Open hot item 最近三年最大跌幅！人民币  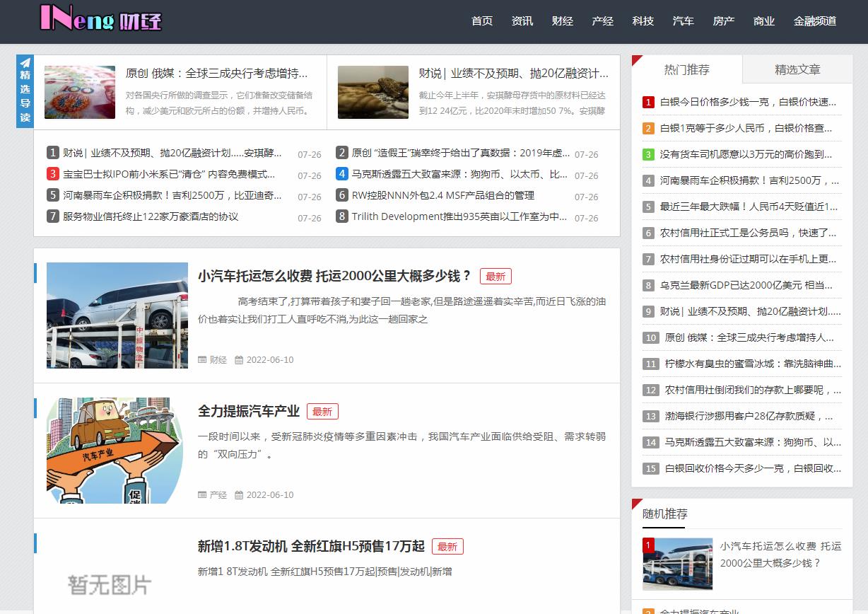pos(749,207)
